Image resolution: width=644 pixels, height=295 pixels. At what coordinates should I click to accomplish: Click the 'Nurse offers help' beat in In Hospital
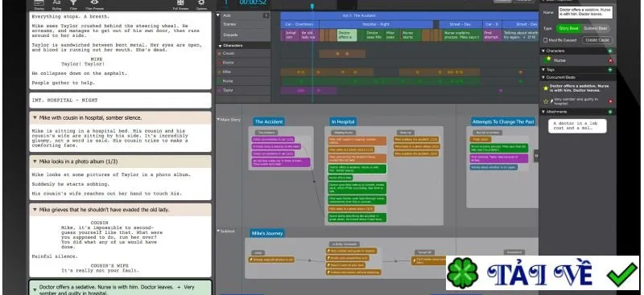tap(340, 178)
